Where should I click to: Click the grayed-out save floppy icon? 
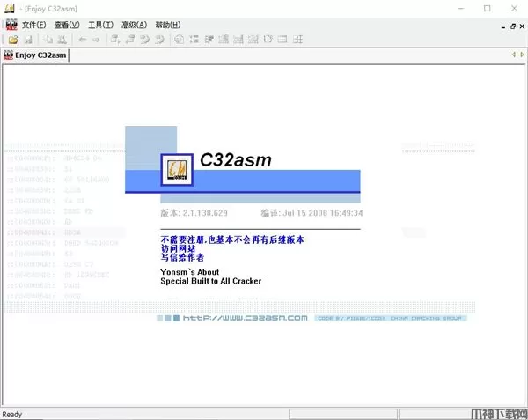(29, 40)
